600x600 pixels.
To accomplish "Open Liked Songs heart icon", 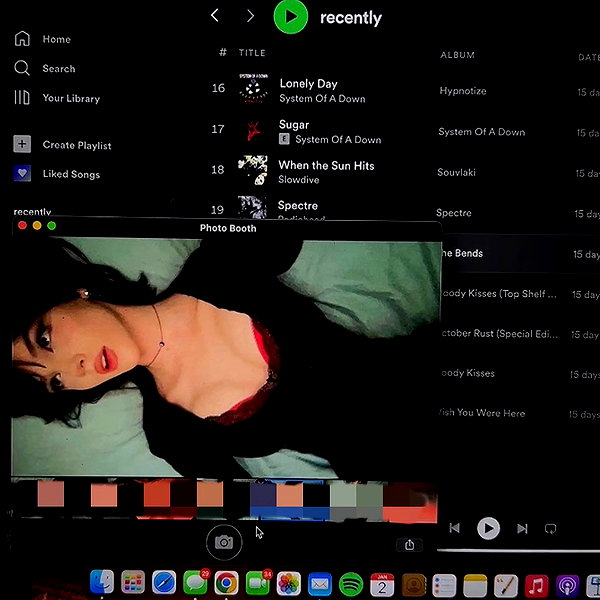I will coord(22,173).
